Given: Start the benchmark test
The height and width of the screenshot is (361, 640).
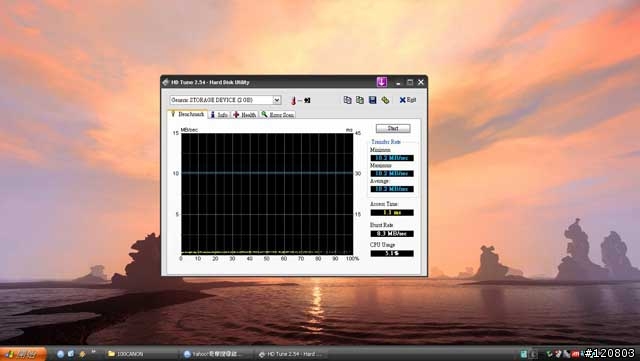Looking at the screenshot, I should click(393, 128).
